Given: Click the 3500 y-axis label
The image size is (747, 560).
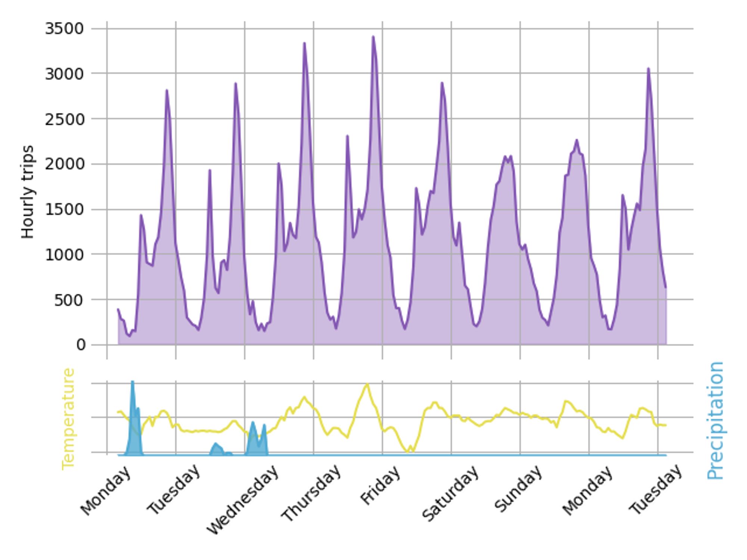Looking at the screenshot, I should tap(64, 29).
